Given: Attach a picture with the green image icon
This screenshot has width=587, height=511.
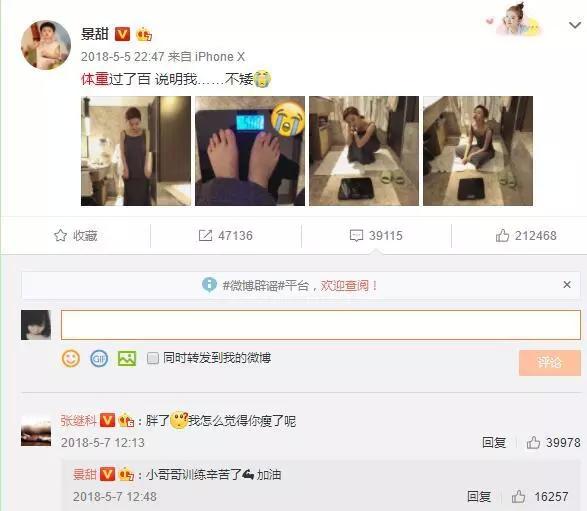Looking at the screenshot, I should 127,359.
